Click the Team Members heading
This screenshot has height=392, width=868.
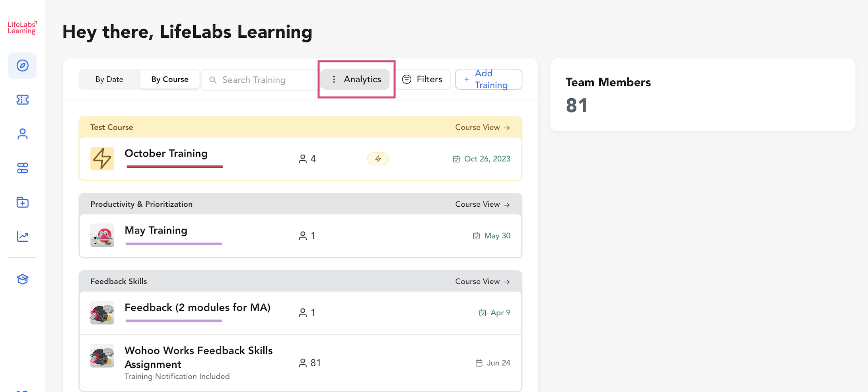click(608, 82)
